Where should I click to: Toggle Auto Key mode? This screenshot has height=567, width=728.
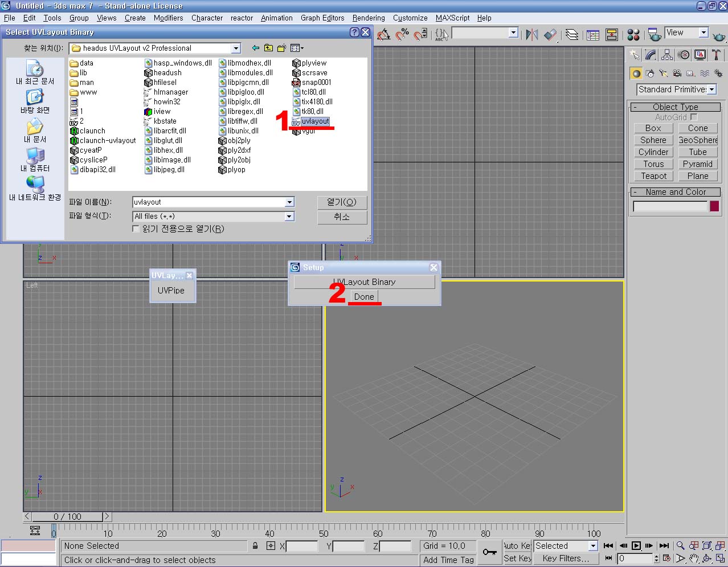(517, 546)
